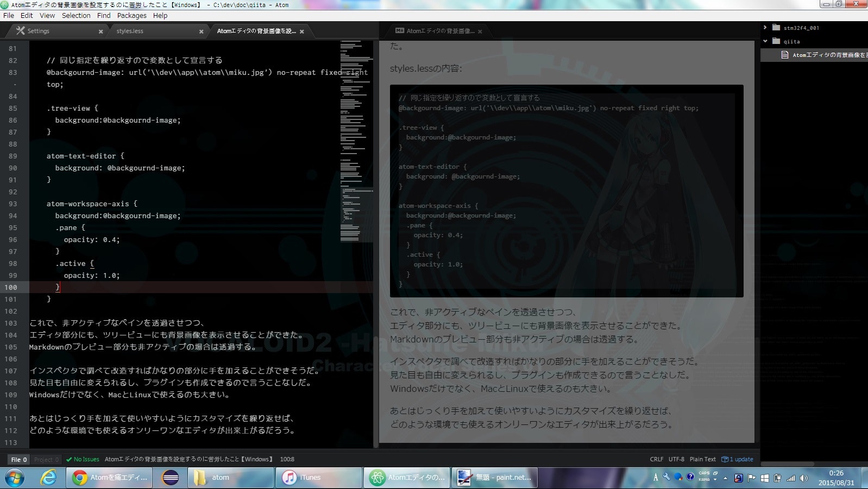Viewport: 868px width, 489px height.
Task: Toggle the KANA indicator in language bar
Action: (x=704, y=480)
